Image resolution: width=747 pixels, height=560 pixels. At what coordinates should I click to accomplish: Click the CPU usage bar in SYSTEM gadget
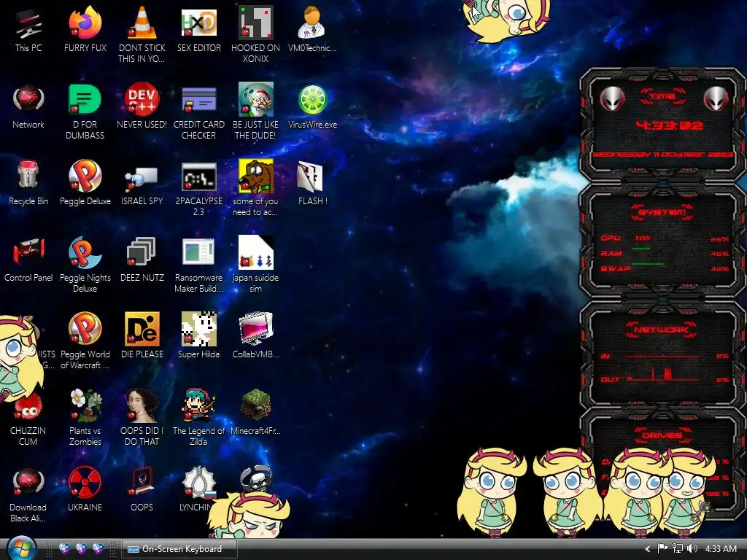coord(642,238)
